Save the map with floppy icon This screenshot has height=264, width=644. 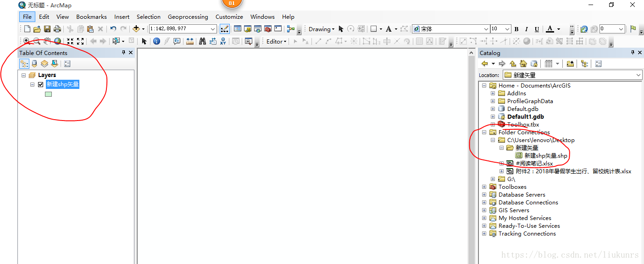point(47,29)
